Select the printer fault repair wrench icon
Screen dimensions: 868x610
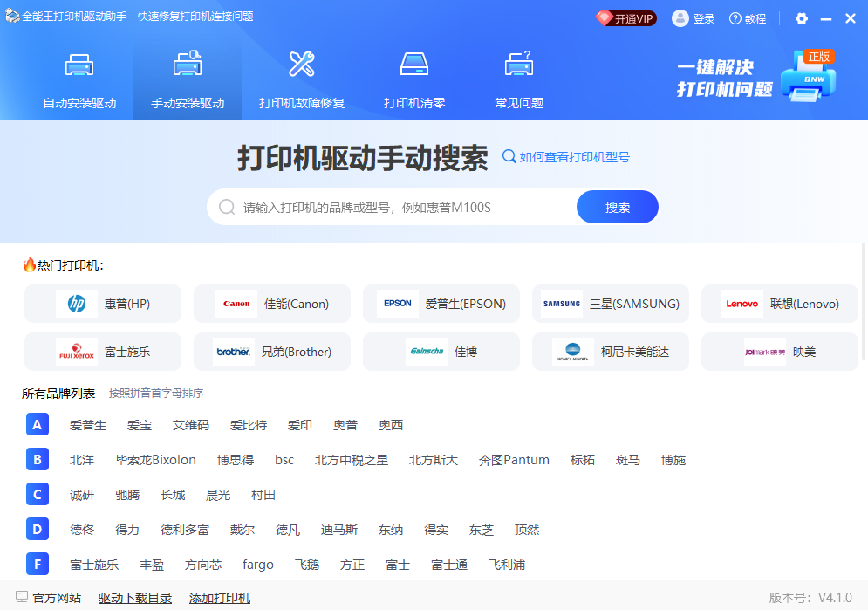[302, 65]
